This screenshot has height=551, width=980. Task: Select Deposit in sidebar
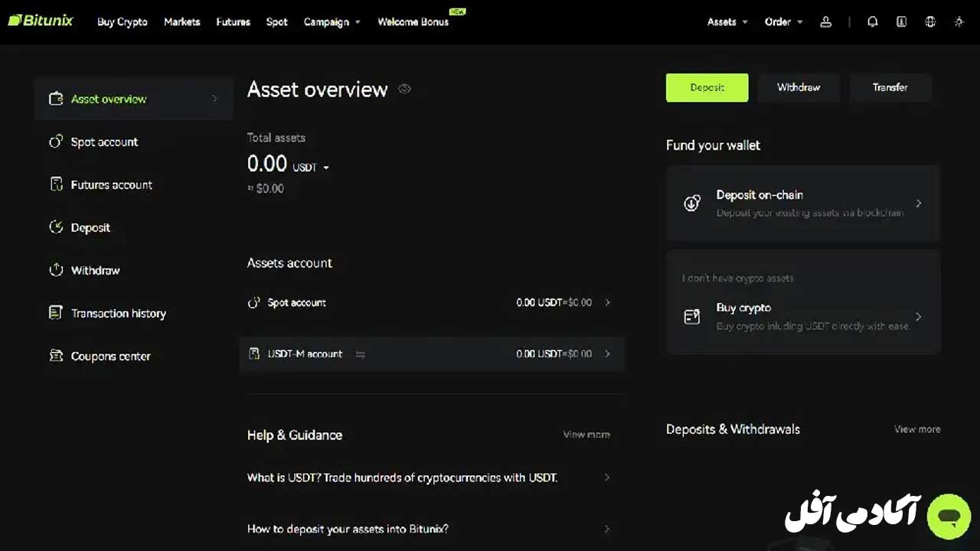pos(90,227)
